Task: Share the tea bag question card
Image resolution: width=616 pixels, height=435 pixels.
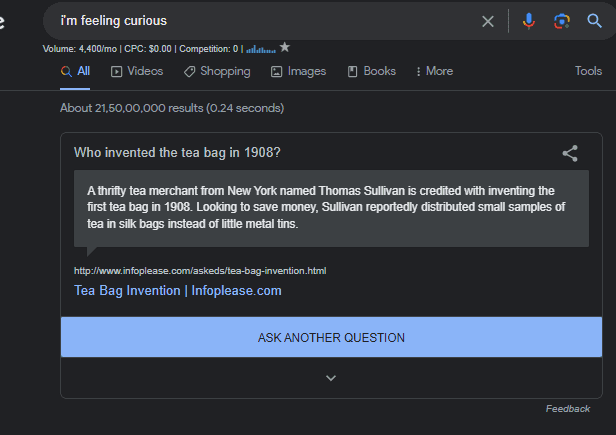Action: [570, 153]
